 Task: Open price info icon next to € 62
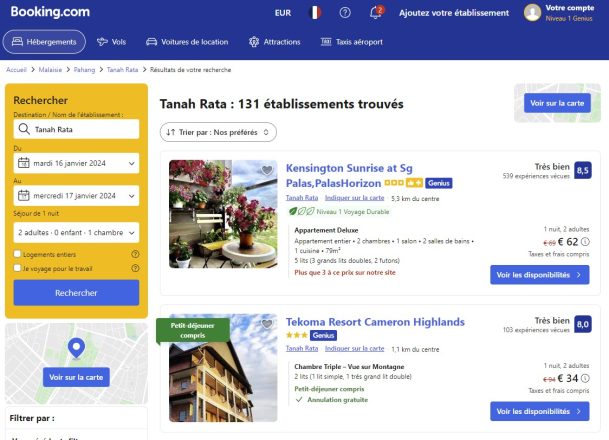585,242
